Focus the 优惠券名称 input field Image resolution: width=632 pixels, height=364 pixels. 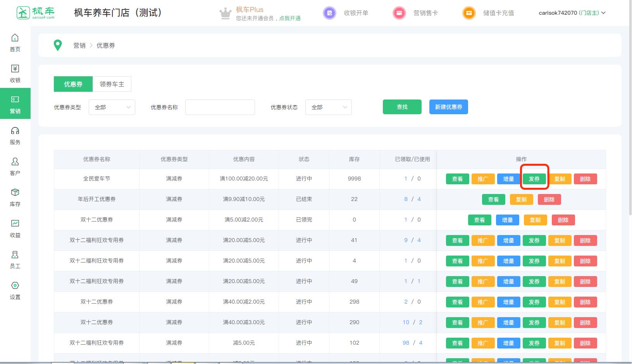pyautogui.click(x=220, y=107)
